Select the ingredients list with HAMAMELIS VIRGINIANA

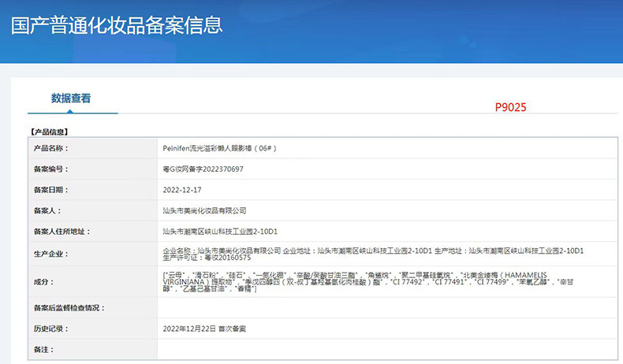(368, 282)
